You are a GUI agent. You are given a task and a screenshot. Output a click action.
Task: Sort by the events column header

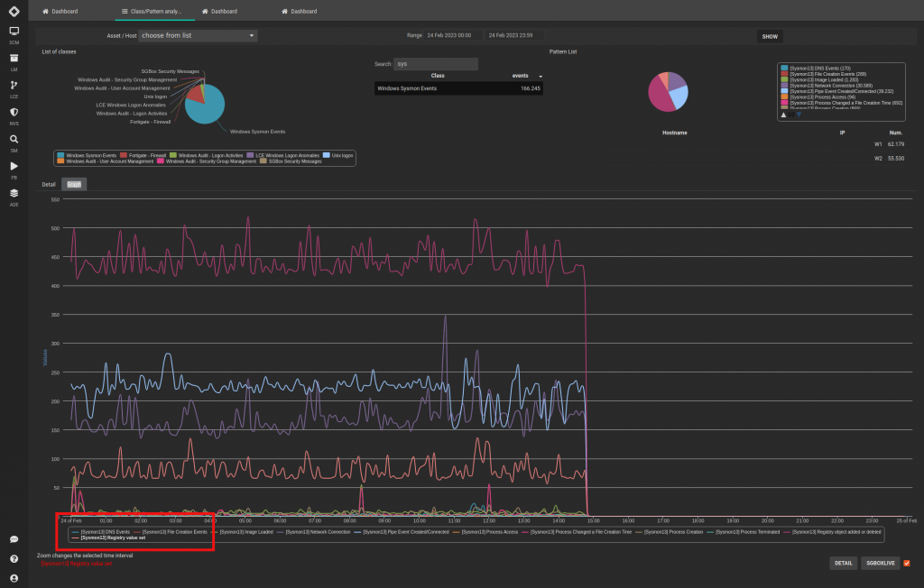click(x=521, y=76)
